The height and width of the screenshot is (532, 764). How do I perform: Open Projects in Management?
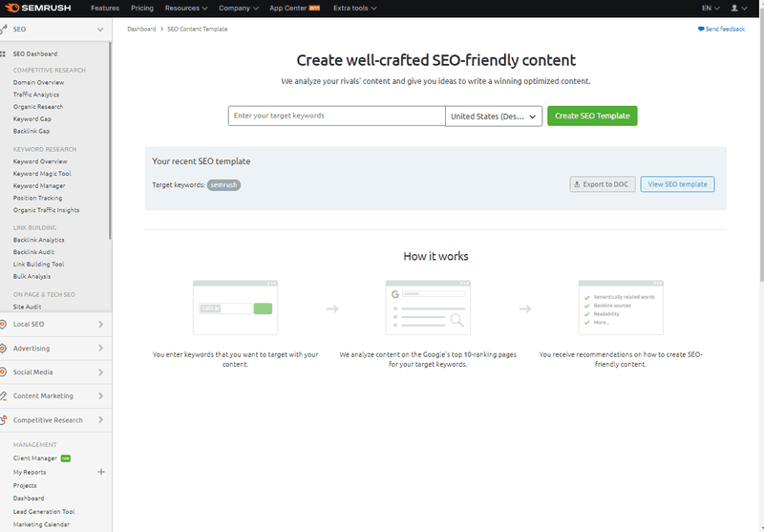[x=25, y=486]
